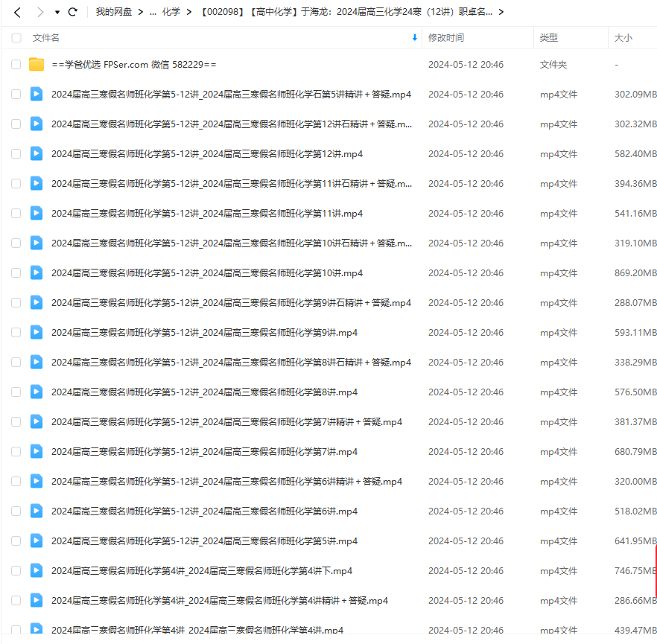This screenshot has height=644, width=657.
Task: Click video icon of 第4讲下.mp4
Action: [36, 570]
